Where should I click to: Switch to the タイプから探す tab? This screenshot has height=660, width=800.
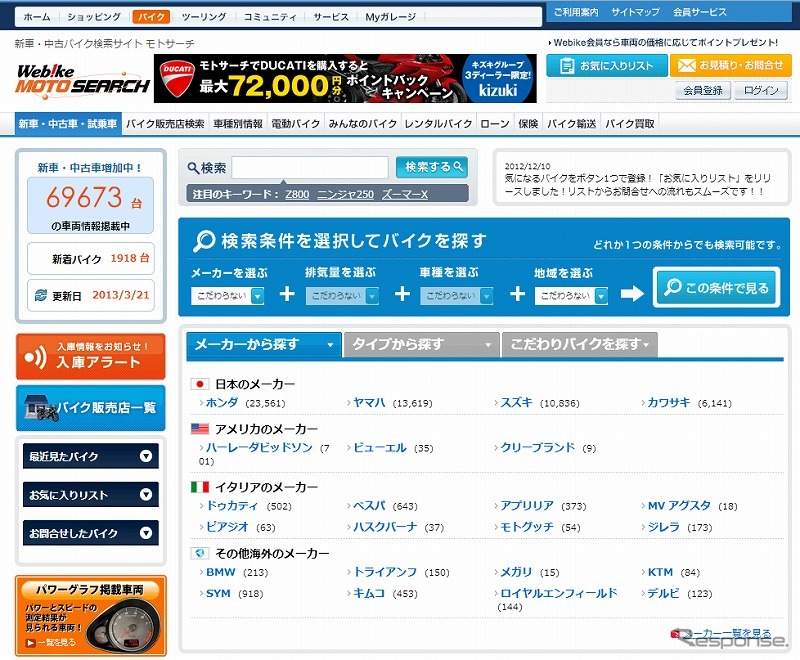pos(422,345)
